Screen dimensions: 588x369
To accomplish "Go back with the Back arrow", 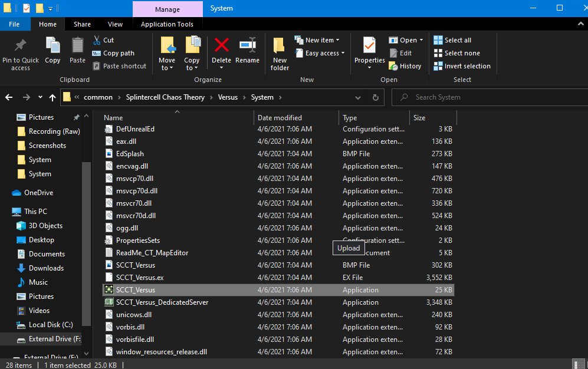I will (9, 97).
